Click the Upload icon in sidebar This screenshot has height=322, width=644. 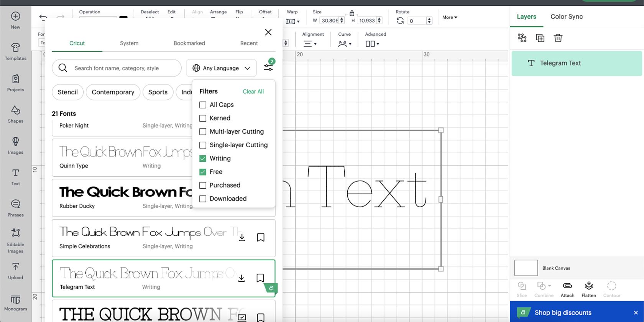click(15, 271)
